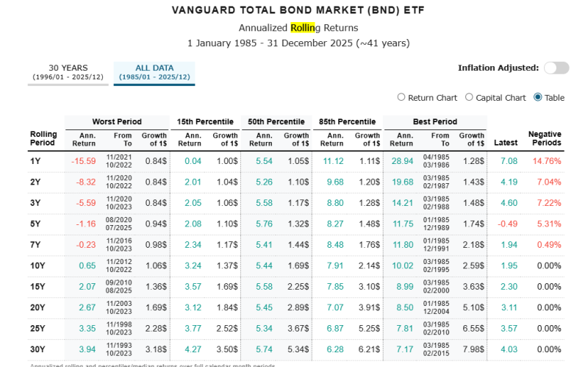Screen dimensions: 588x367
Task: Click the Rolling Period column header
Action: pyautogui.click(x=43, y=138)
